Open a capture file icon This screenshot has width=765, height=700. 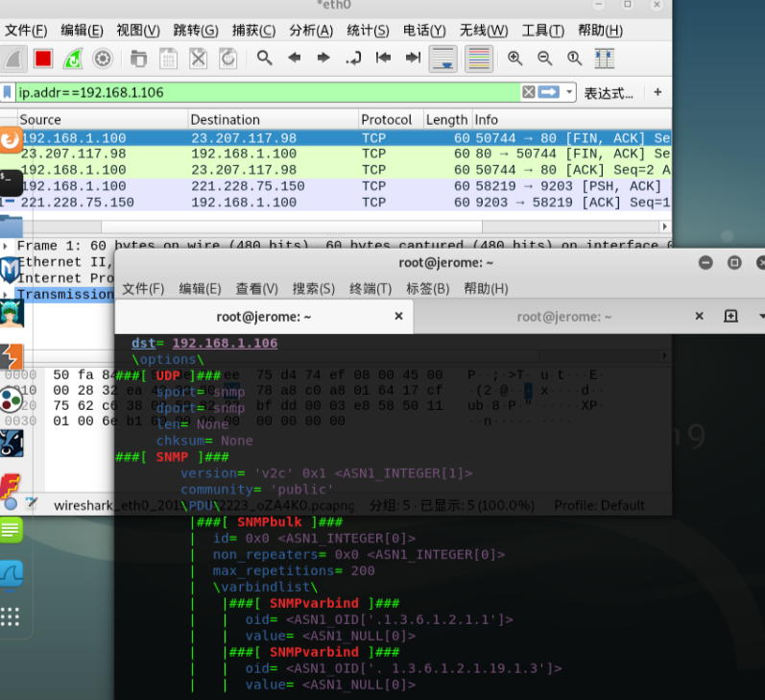tap(138, 60)
